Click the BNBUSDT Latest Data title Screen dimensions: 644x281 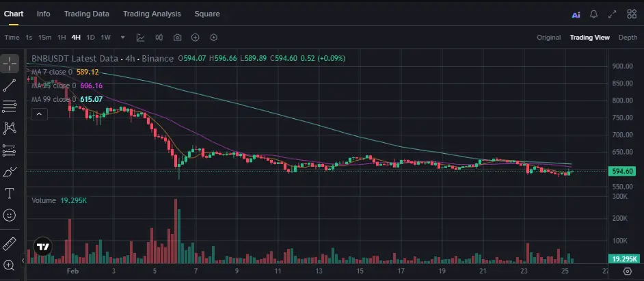point(75,59)
